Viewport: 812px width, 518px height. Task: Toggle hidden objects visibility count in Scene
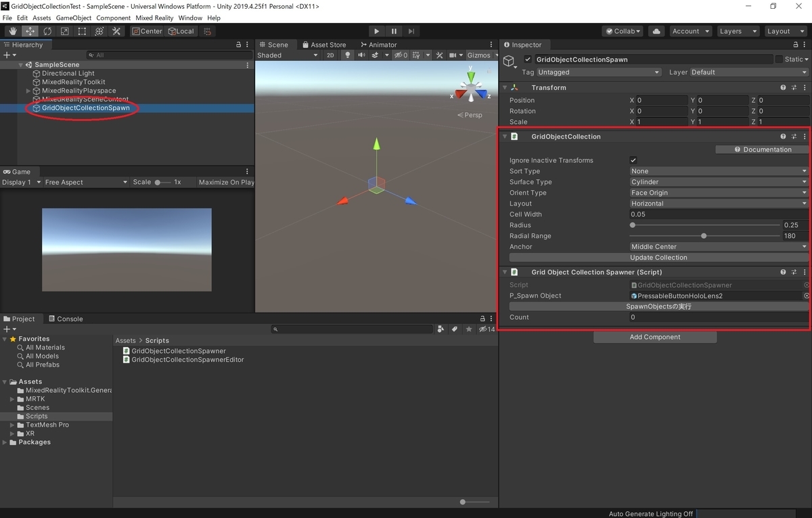click(x=401, y=55)
